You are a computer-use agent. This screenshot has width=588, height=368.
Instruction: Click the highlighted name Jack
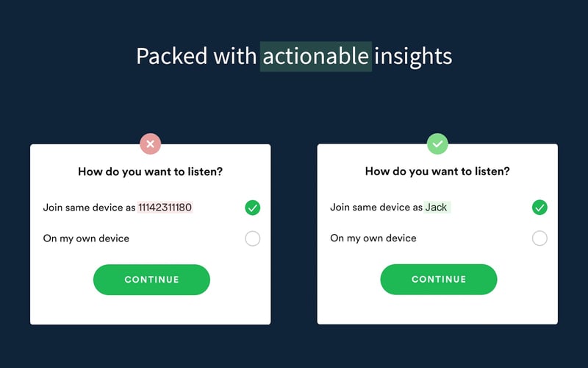[437, 208]
